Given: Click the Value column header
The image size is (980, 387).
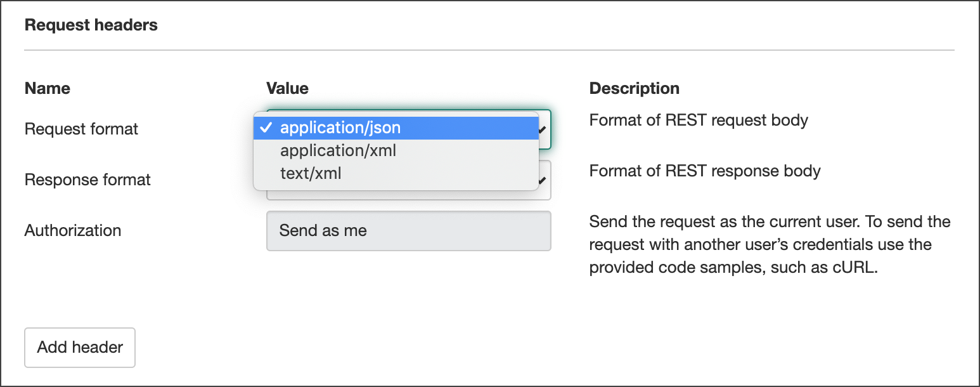Looking at the screenshot, I should click(287, 88).
